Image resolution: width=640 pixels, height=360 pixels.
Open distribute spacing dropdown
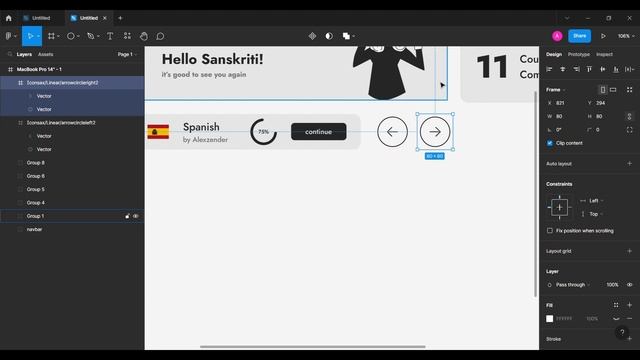(x=629, y=69)
